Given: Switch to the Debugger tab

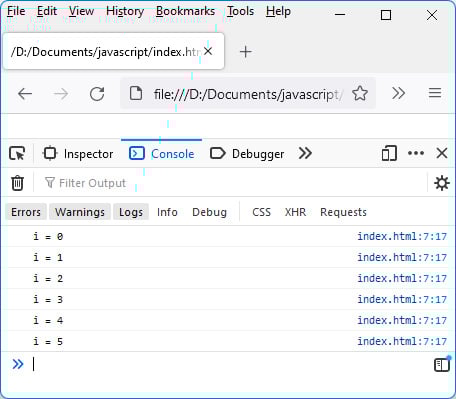Looking at the screenshot, I should [247, 154].
